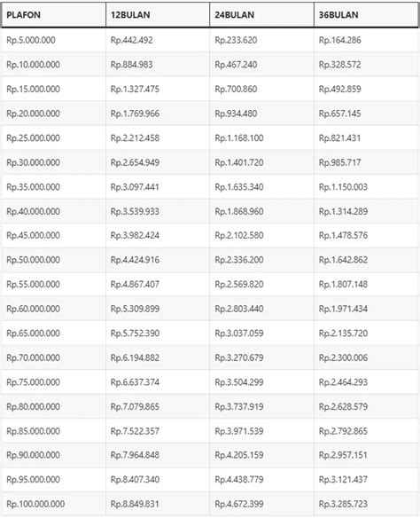Click the Rp.233.620 cell
Screen dimensions: 420x518
coord(262,40)
